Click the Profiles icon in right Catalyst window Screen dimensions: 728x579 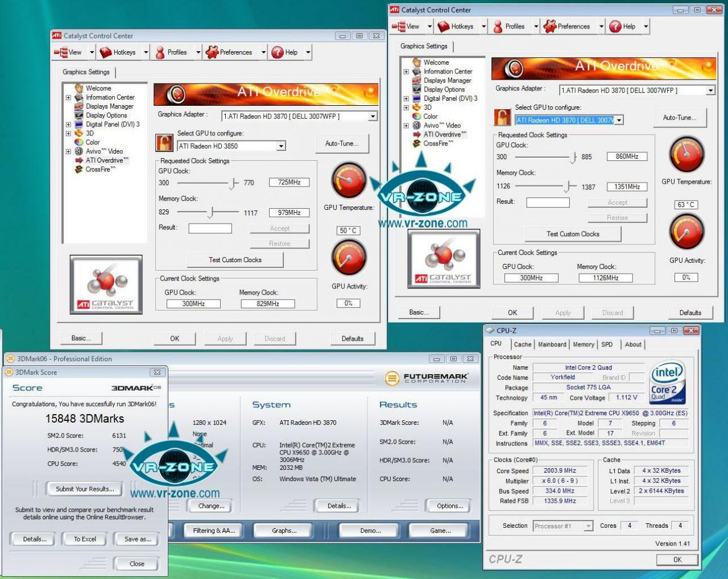point(498,27)
